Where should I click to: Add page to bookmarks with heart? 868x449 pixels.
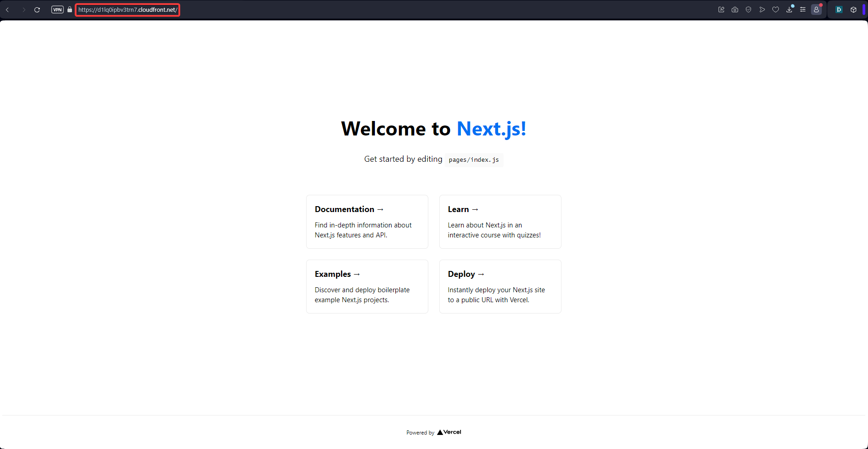click(x=776, y=10)
